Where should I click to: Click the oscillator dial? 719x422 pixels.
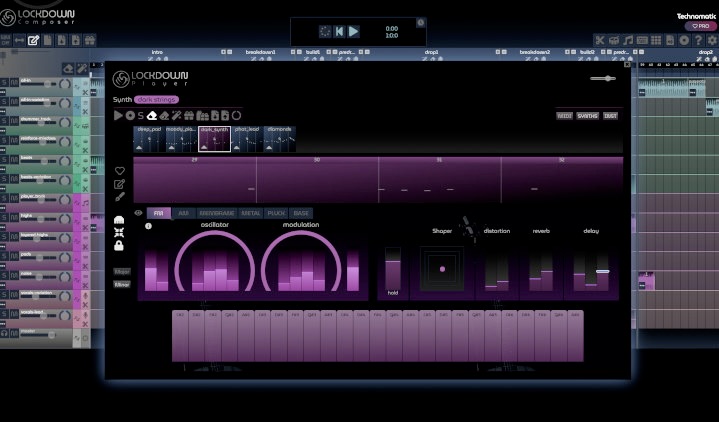click(x=215, y=261)
